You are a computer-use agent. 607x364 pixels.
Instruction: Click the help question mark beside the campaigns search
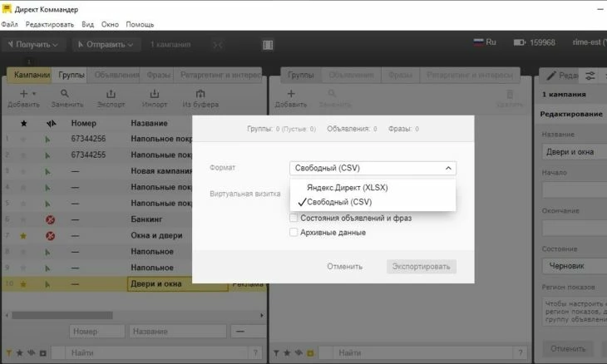[x=255, y=353]
